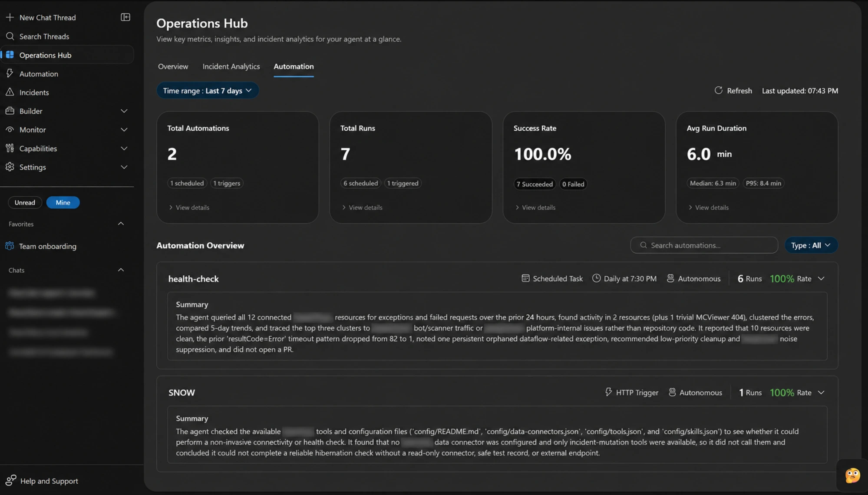
Task: Collapse the Favorites section
Action: click(x=121, y=224)
